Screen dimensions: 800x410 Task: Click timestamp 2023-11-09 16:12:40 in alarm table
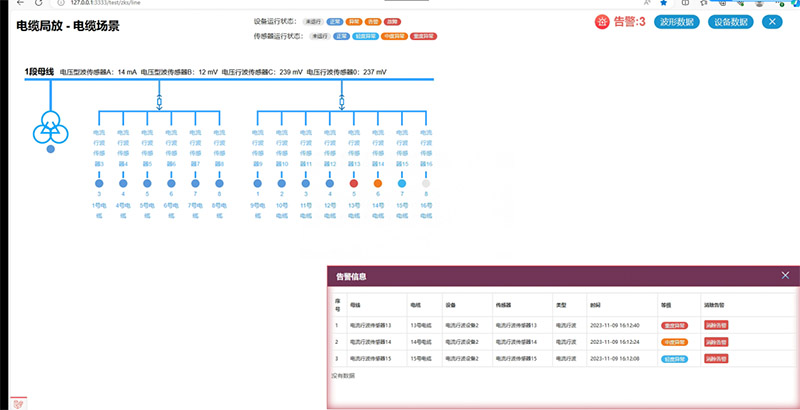(x=614, y=325)
